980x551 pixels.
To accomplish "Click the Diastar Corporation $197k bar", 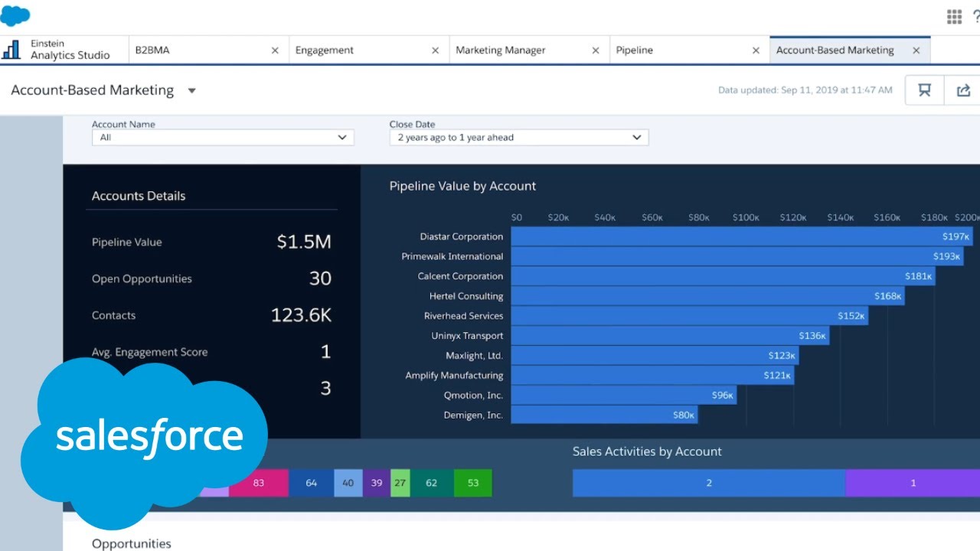I will [742, 236].
